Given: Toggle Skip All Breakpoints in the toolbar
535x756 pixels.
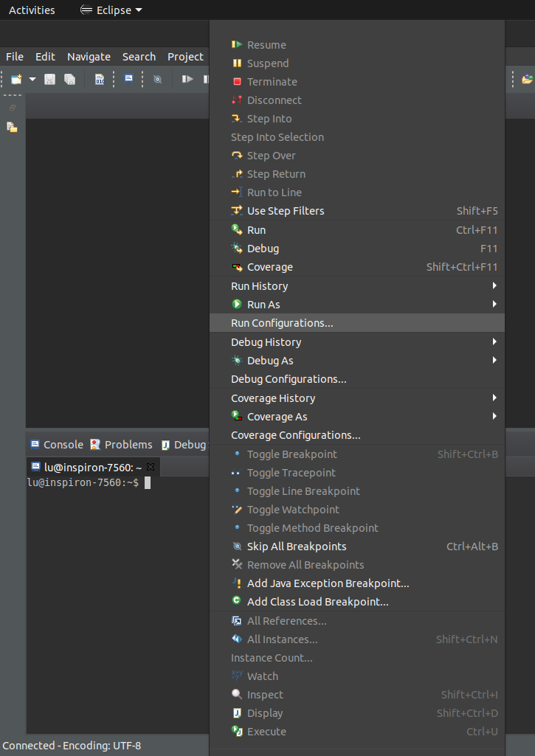Looking at the screenshot, I should [158, 79].
